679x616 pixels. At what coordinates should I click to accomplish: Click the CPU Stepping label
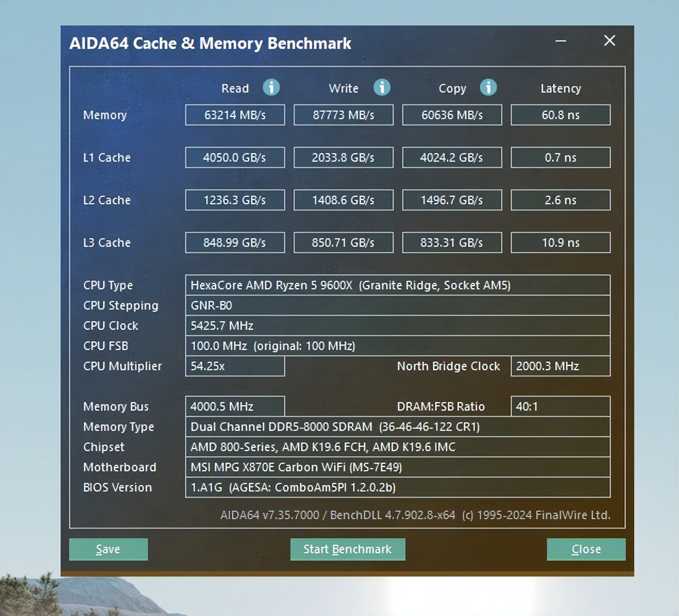pos(121,306)
